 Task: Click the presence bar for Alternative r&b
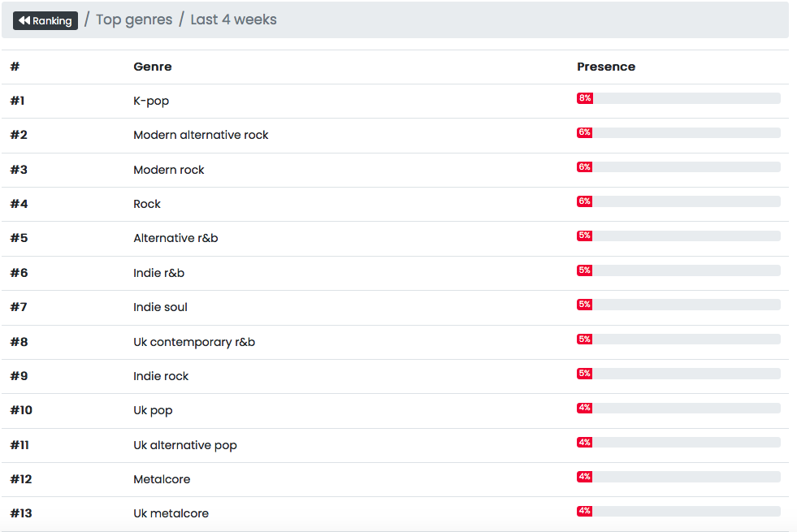point(678,236)
